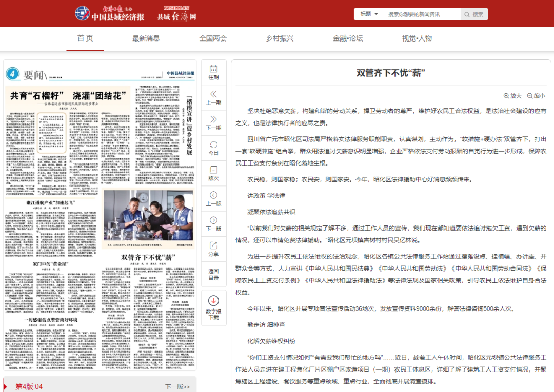The height and width of the screenshot is (392, 554).
Task: Go to previous issue 上一期
Action: tap(213, 98)
